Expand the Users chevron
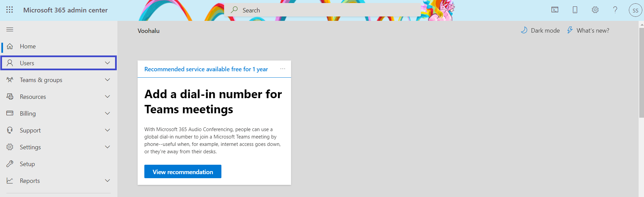This screenshot has height=197, width=644. pos(107,63)
